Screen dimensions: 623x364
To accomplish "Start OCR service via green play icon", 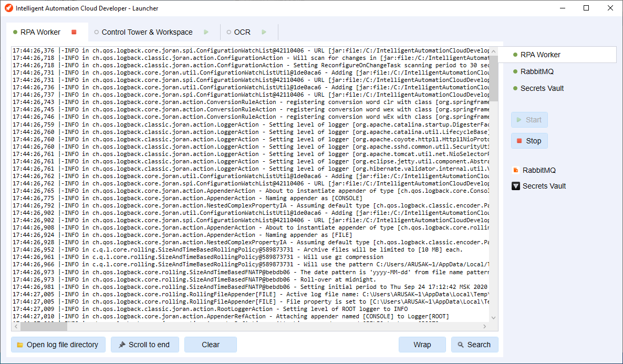I will [x=264, y=32].
